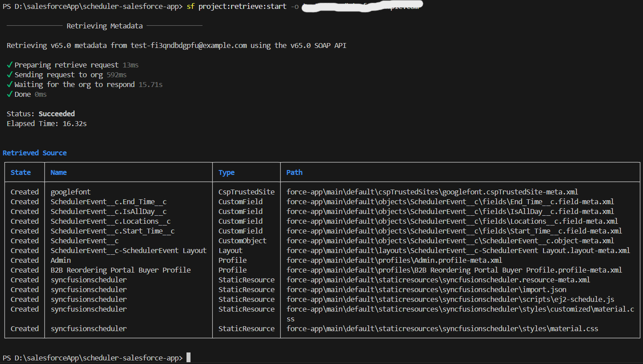Click the styles\customized\material.css path

[x=460, y=313]
